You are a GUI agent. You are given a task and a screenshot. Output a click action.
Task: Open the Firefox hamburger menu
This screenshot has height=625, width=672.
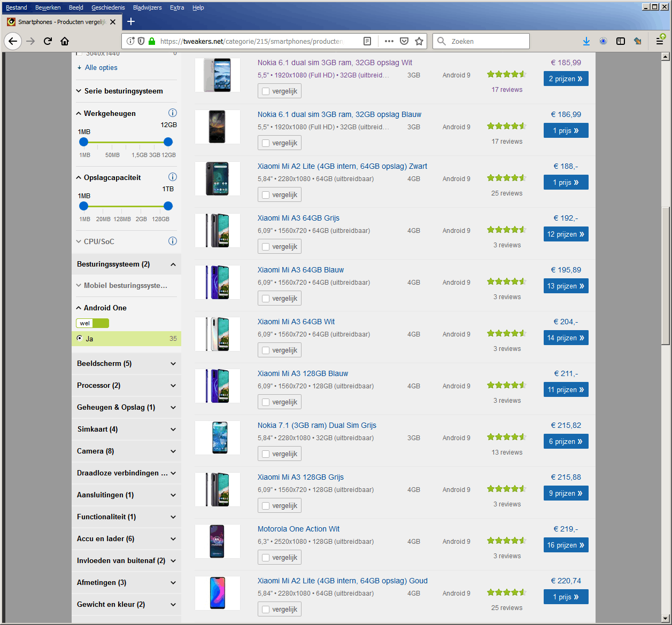660,41
